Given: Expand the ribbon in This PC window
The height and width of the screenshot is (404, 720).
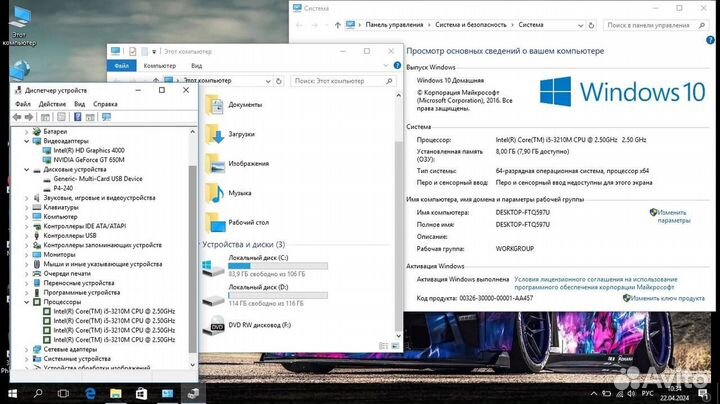Looking at the screenshot, I should pyautogui.click(x=386, y=66).
